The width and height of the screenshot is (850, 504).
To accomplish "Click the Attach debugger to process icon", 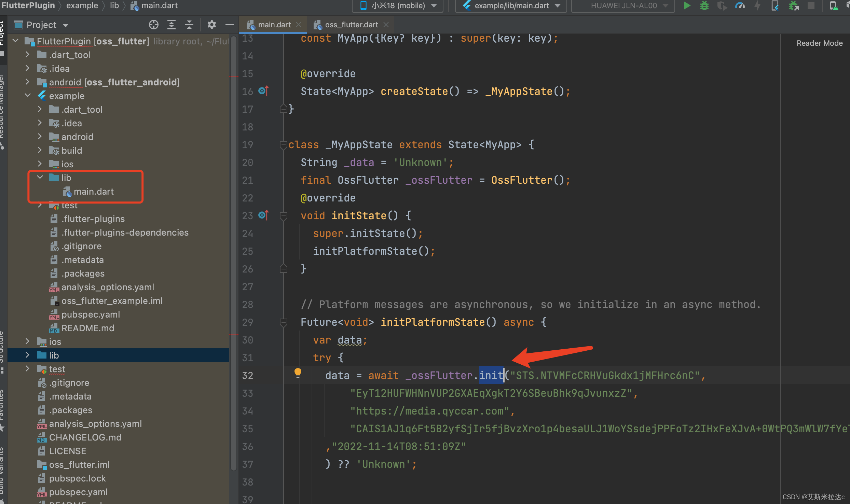I will click(793, 6).
